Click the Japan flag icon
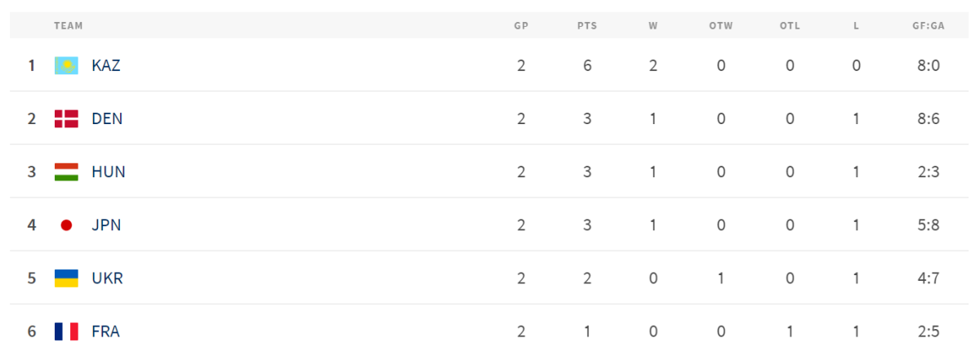 click(66, 225)
